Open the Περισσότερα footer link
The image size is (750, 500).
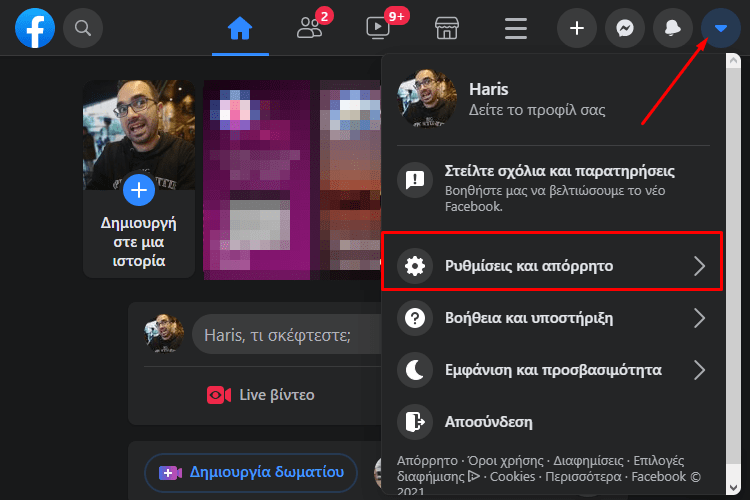pos(583,477)
